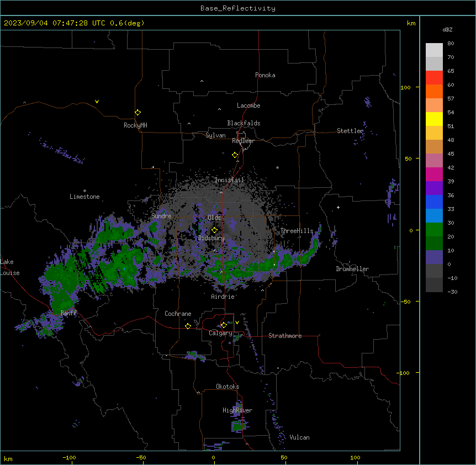
Task: Click the Airdrie town label
Action: (x=223, y=297)
